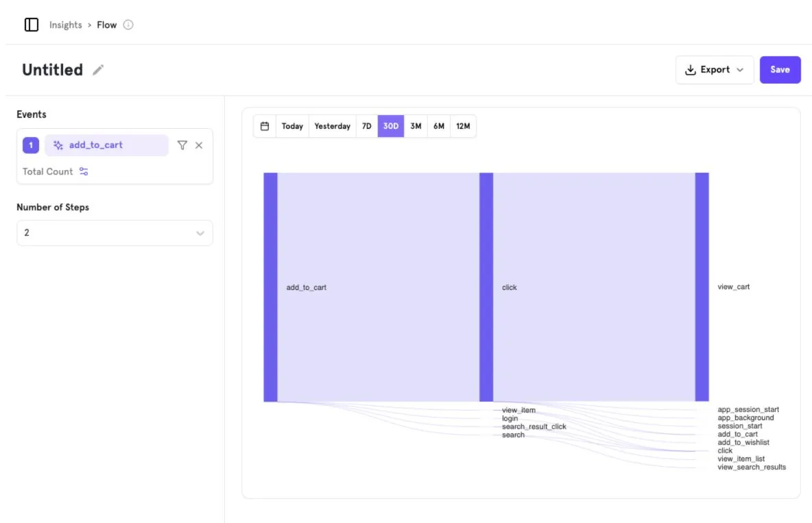Image resolution: width=812 pixels, height=523 pixels.
Task: Click the large click node label
Action: (x=509, y=287)
